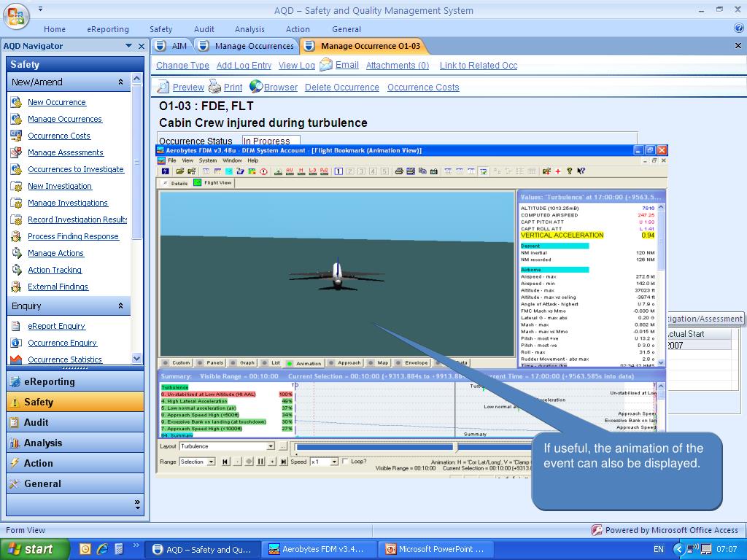Switch to the Panels view toggle
The width and height of the screenshot is (747, 560).
210,363
